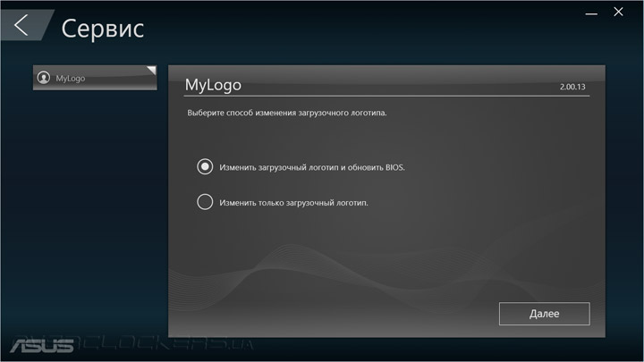Click the Сервис page title
Image resolution: width=644 pixels, height=362 pixels.
point(103,29)
